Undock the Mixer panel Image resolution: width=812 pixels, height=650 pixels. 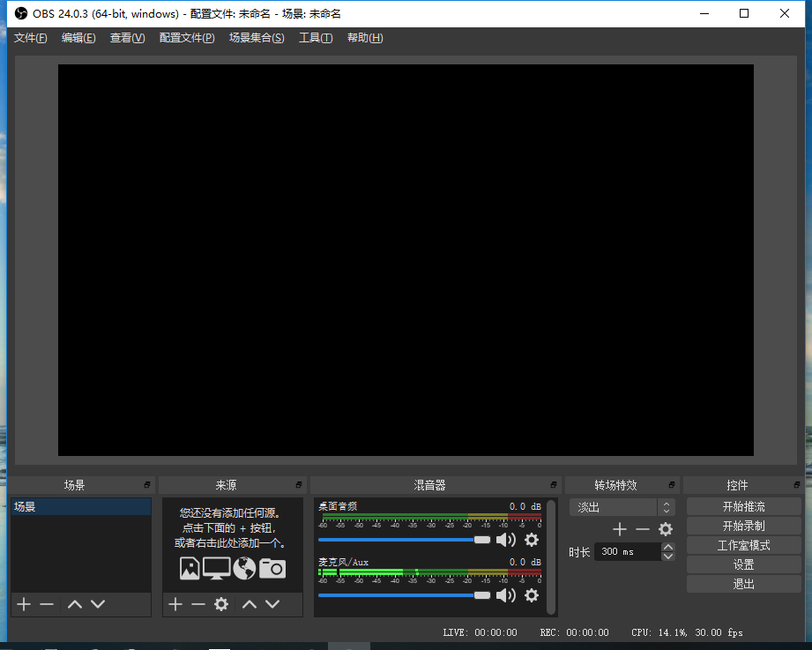tap(554, 485)
